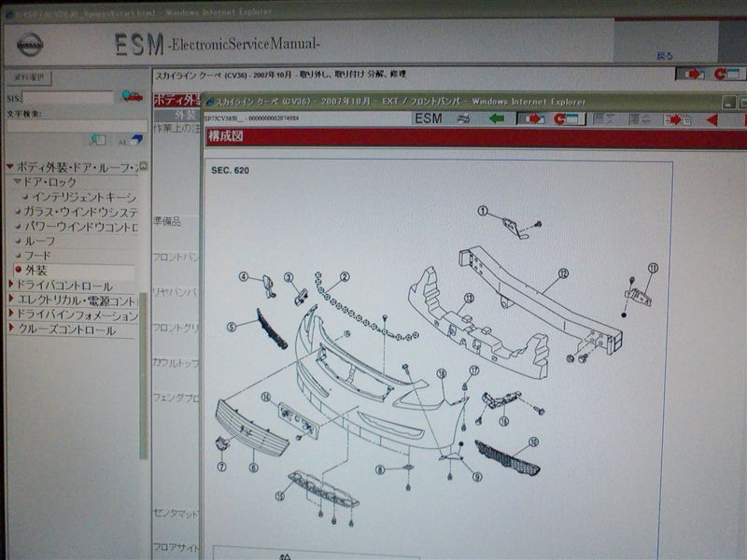Click the red 構成図 section header
Screen dimensions: 747x560
pos(476,137)
